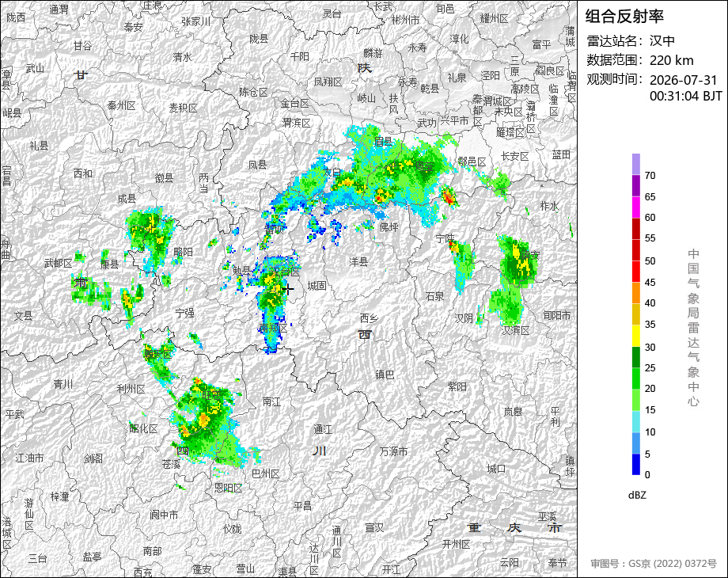Click the black cross radar station marker
Viewport: 728px width, 578px height.
[x=288, y=290]
